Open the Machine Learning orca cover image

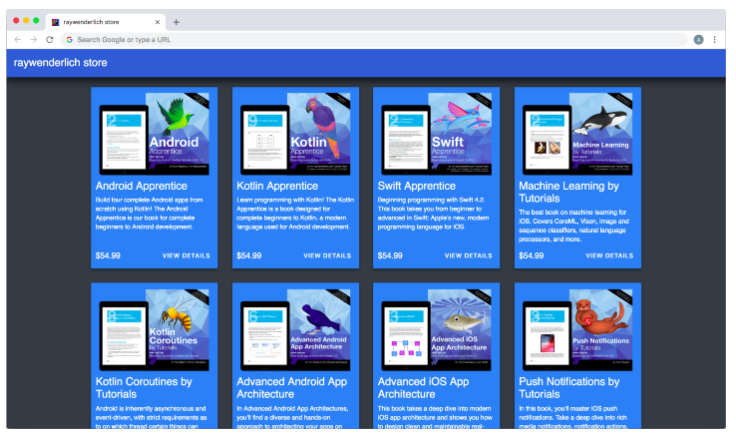[578, 134]
